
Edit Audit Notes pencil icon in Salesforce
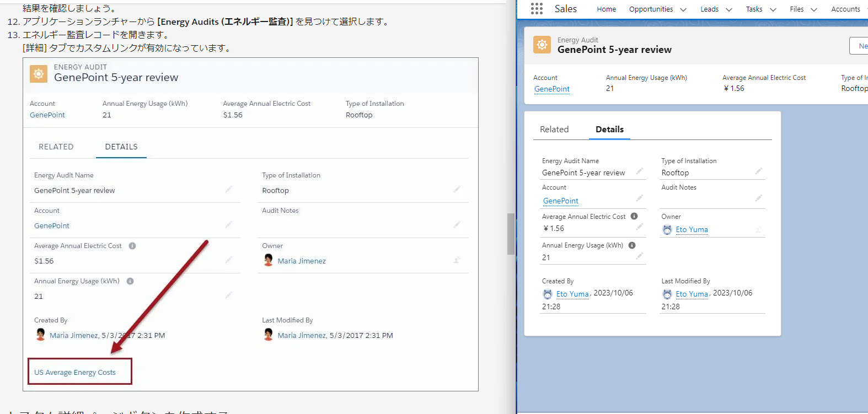pyautogui.click(x=759, y=197)
